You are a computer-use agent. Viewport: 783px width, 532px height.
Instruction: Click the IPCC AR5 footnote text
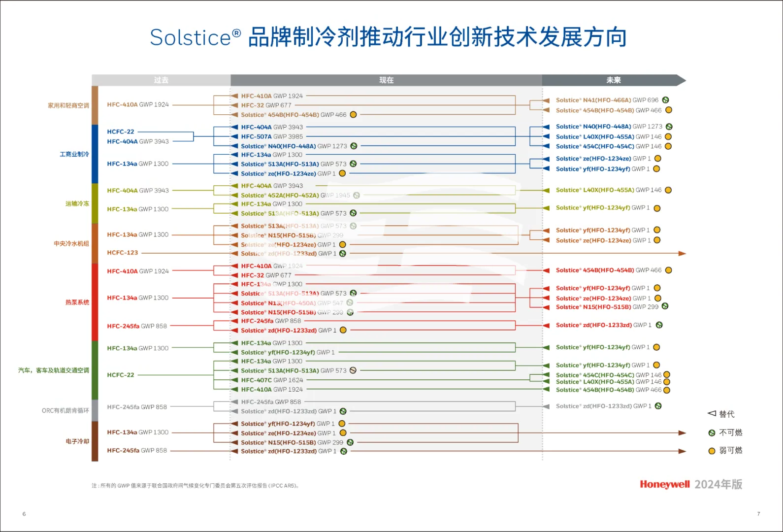(195, 486)
